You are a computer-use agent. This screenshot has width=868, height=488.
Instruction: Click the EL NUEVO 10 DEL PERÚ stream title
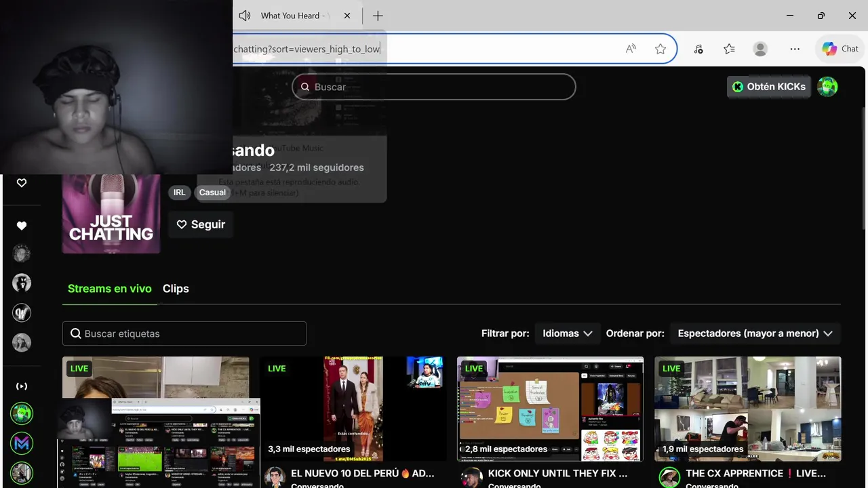click(x=363, y=474)
